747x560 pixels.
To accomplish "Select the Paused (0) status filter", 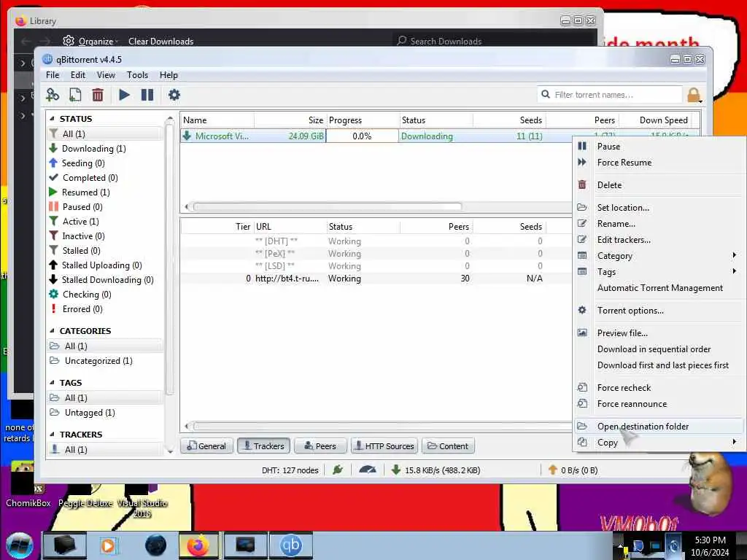I will (x=105, y=206).
